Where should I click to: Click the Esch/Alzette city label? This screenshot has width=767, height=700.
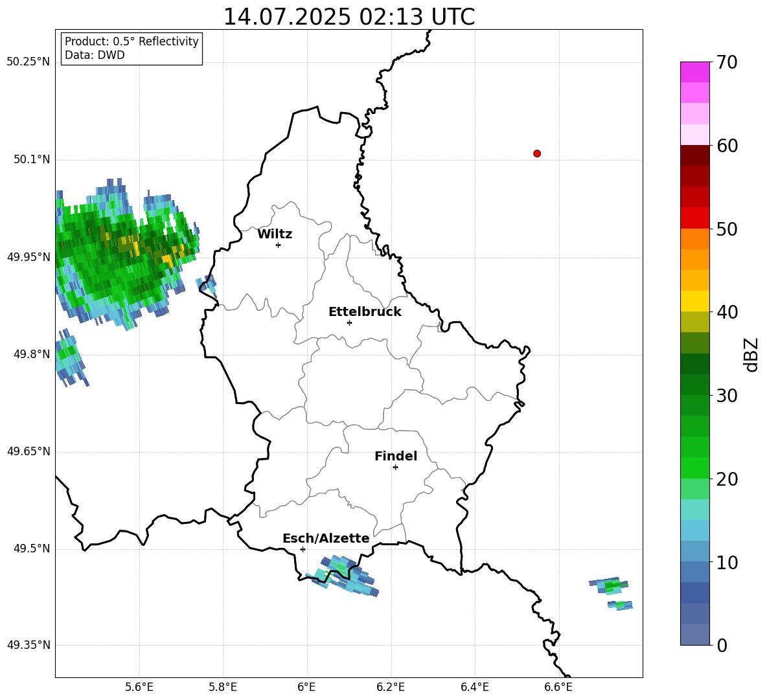326,539
